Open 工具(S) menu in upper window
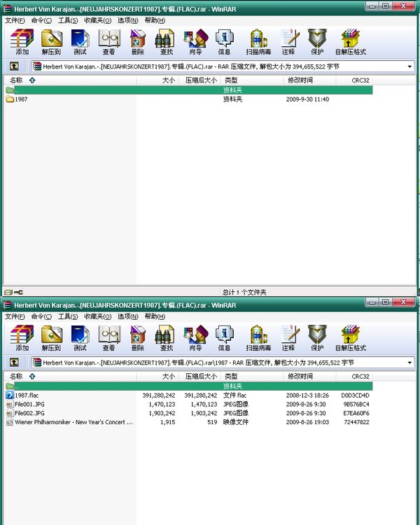This screenshot has height=525, width=420. [x=68, y=20]
